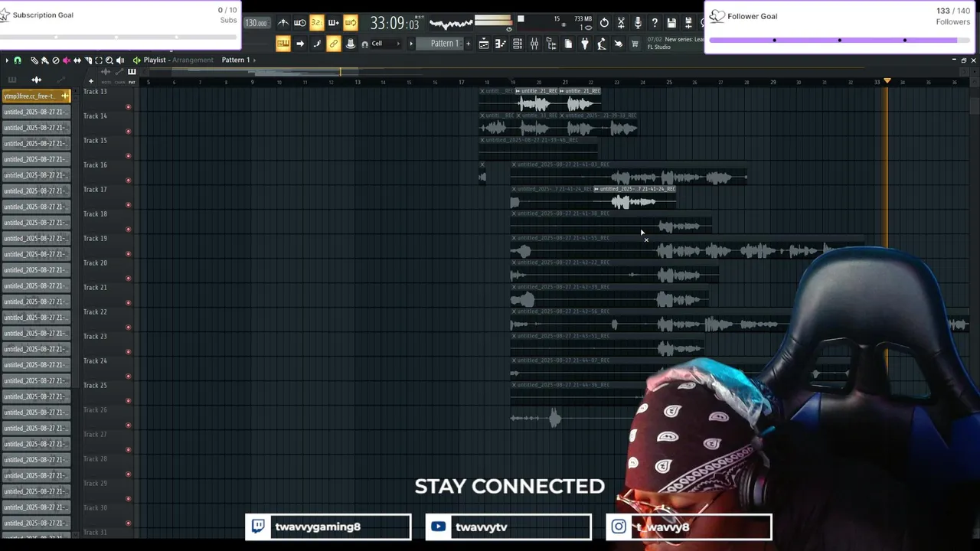Add track with plus button
This screenshot has width=980, height=551.
pyautogui.click(x=91, y=81)
